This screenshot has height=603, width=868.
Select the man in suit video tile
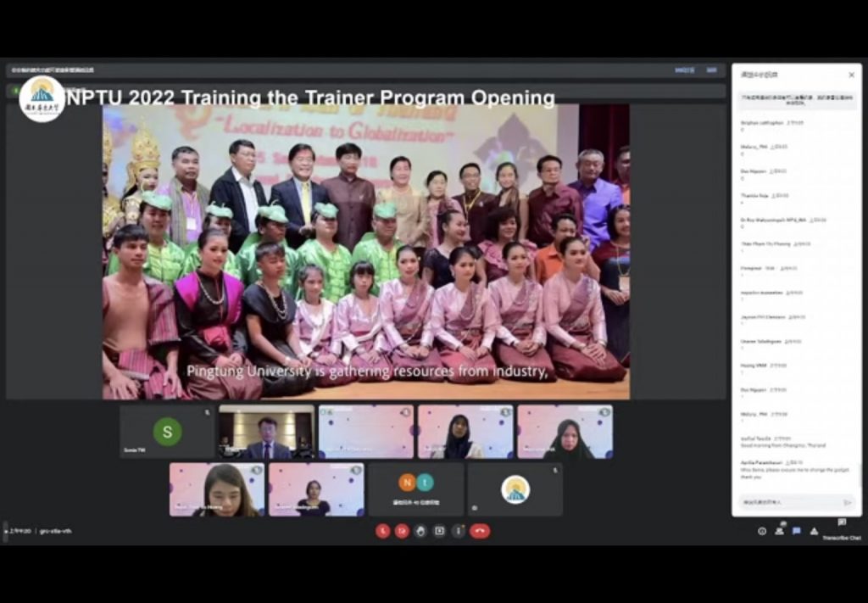(267, 432)
